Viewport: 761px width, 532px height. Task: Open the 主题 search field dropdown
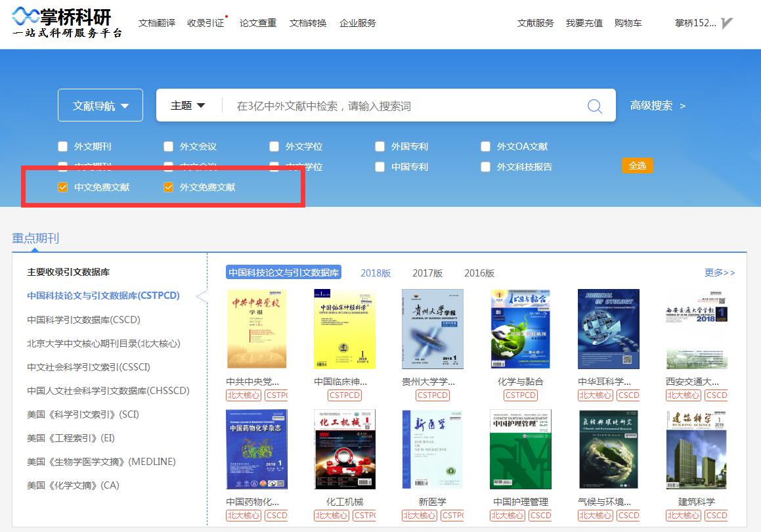(188, 105)
